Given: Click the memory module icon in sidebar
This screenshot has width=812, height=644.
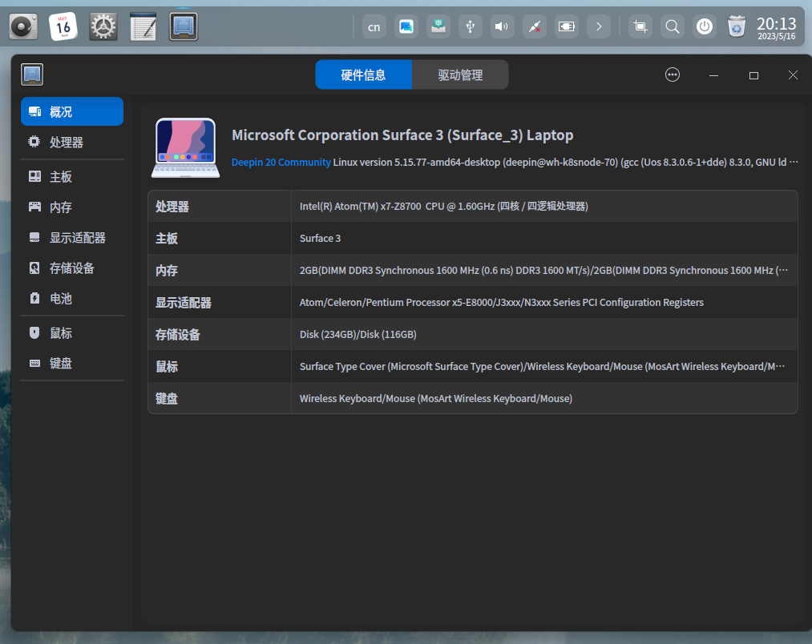Looking at the screenshot, I should pyautogui.click(x=34, y=207).
